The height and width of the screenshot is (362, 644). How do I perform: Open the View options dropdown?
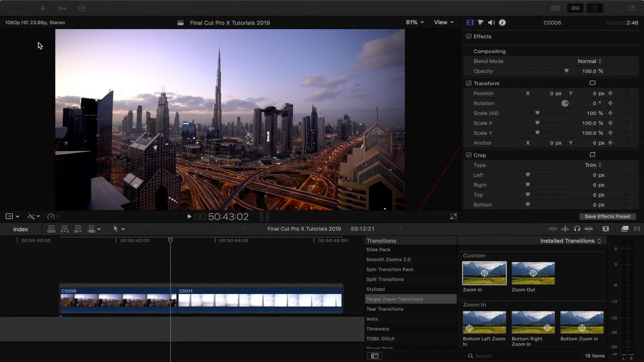[444, 22]
